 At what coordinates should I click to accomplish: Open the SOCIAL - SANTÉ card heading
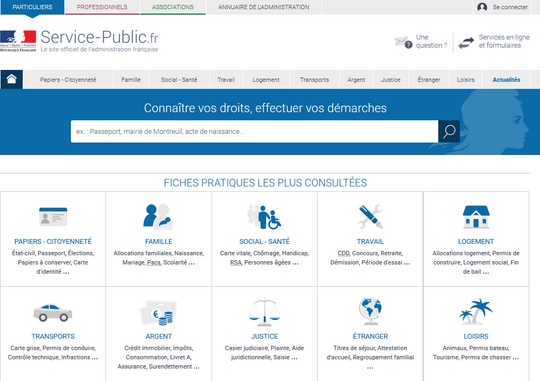pyautogui.click(x=264, y=241)
